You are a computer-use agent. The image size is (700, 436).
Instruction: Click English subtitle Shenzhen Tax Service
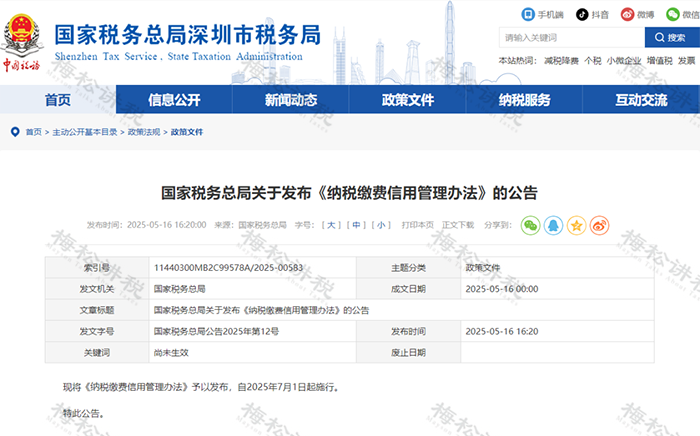coord(179,57)
